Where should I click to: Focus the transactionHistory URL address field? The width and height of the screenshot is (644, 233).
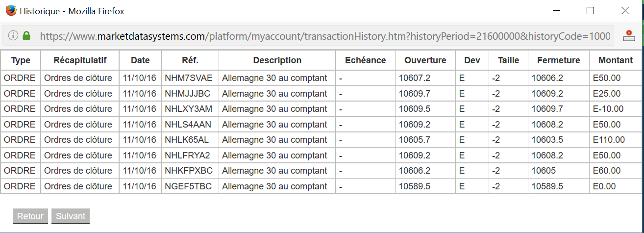click(x=323, y=36)
